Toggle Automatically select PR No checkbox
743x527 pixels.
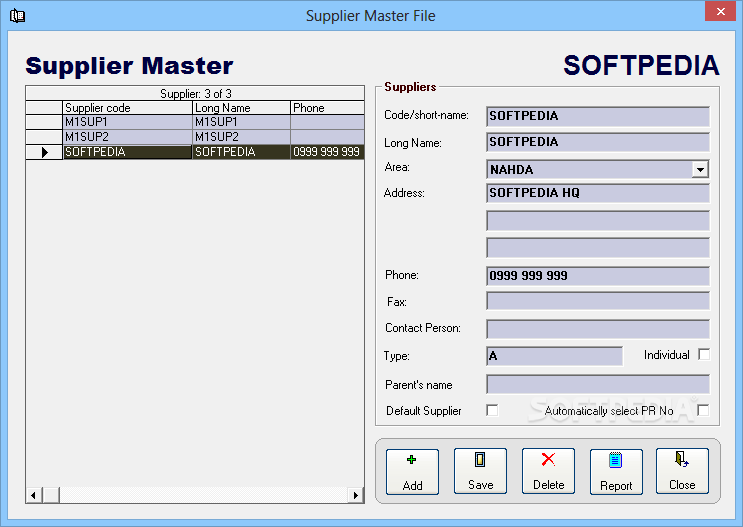(x=703, y=410)
